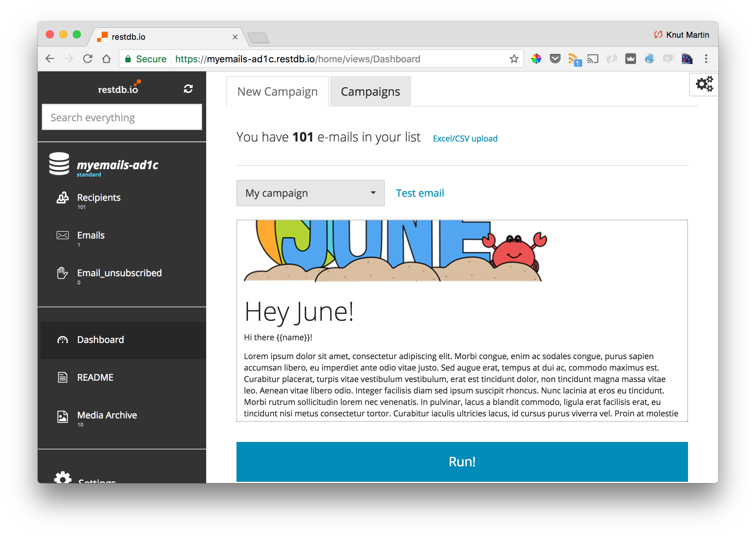Click the browser home icon

pyautogui.click(x=106, y=59)
